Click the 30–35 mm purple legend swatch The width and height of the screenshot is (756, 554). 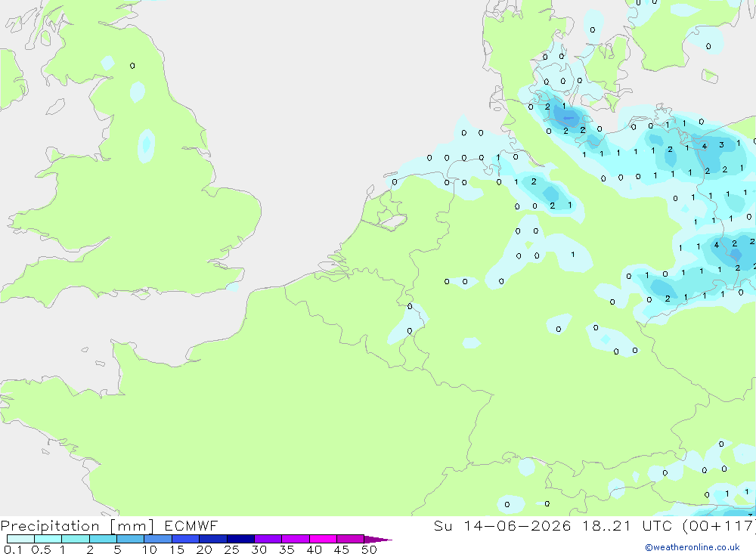tap(268, 539)
